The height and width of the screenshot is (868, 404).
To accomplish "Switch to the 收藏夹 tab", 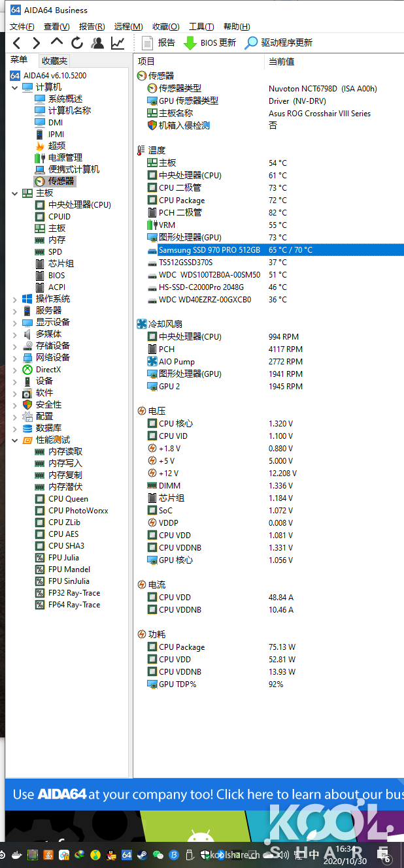I will (54, 61).
